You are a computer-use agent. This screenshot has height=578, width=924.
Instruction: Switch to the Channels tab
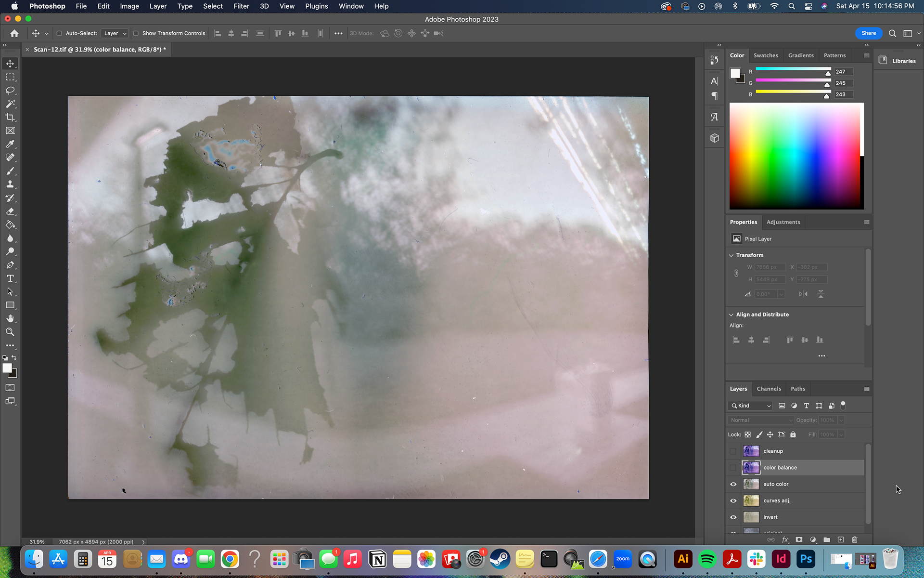tap(769, 389)
